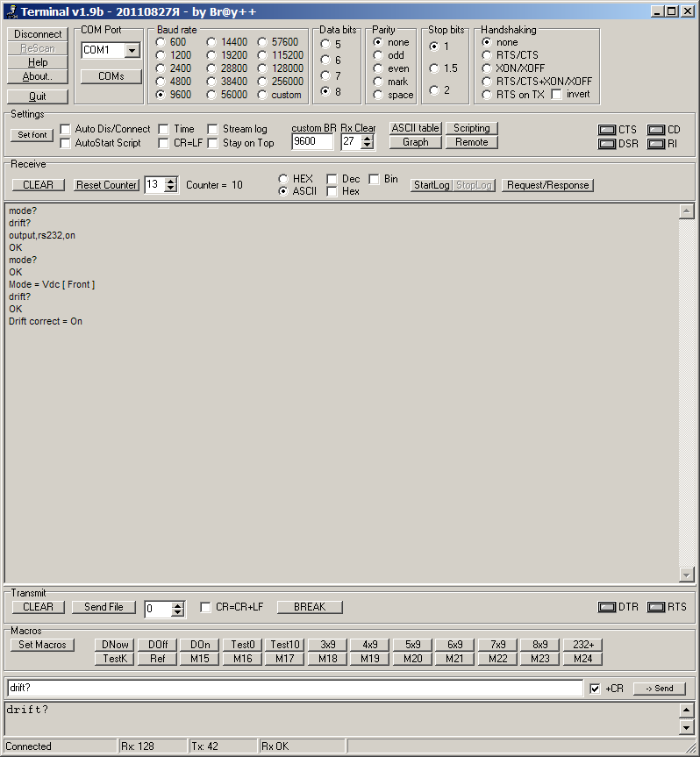Select HEX receive display mode
Screen dimensions: 700x757
pos(283,179)
